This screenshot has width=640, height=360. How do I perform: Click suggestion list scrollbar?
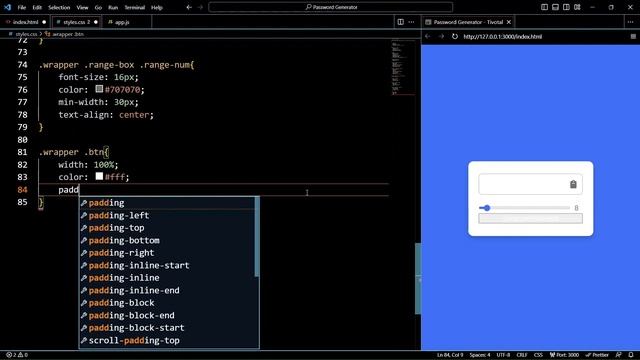(x=257, y=237)
